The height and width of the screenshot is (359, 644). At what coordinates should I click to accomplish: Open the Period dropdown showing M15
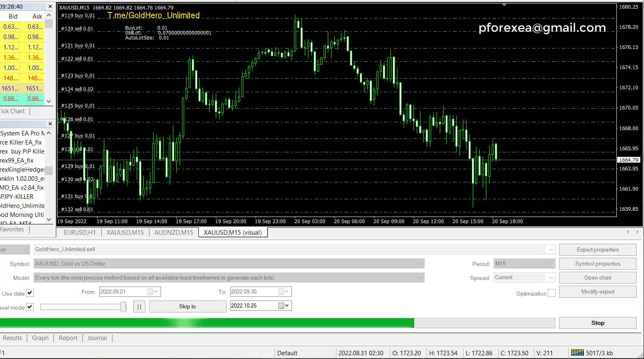[551, 263]
